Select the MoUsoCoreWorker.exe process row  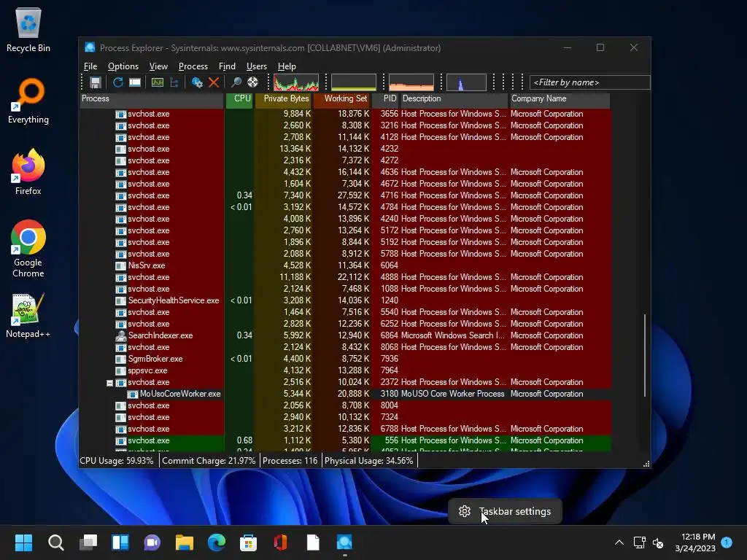coord(345,394)
